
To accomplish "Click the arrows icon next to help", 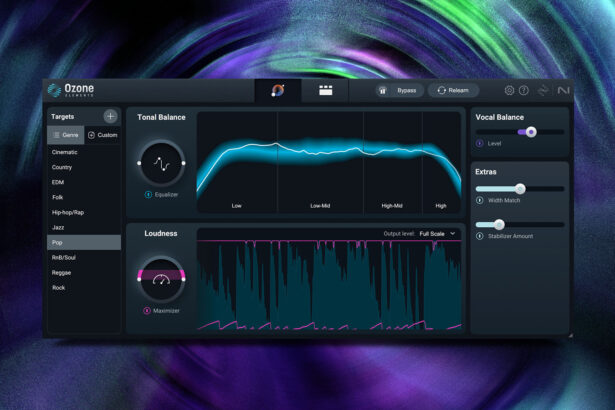I will pos(543,91).
